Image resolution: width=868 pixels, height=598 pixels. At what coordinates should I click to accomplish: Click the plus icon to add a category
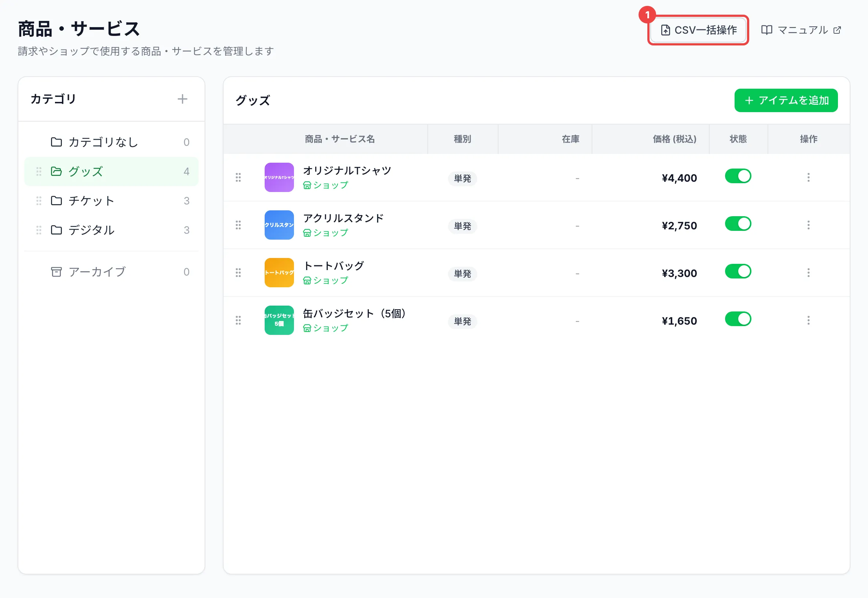tap(183, 99)
